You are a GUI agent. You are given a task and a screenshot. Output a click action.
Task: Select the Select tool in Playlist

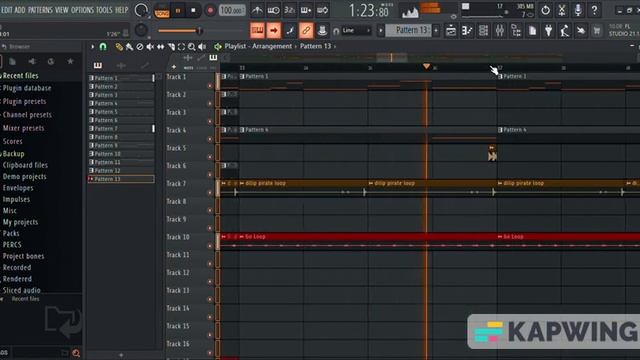181,47
